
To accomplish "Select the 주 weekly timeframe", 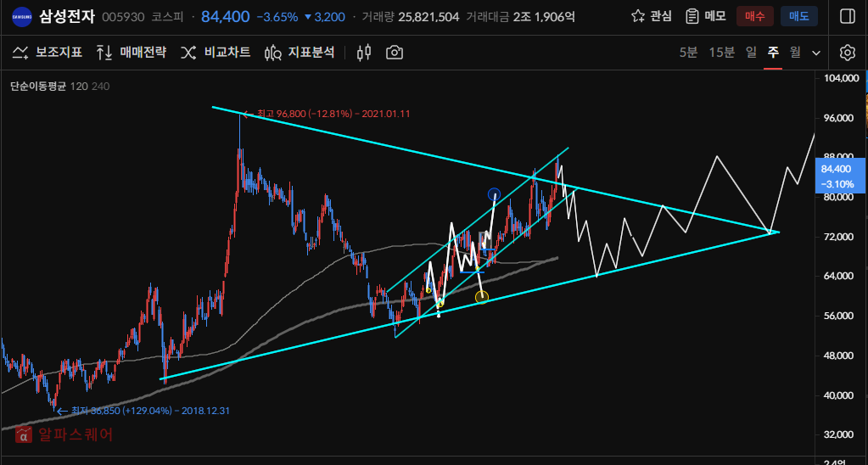I will 773,53.
